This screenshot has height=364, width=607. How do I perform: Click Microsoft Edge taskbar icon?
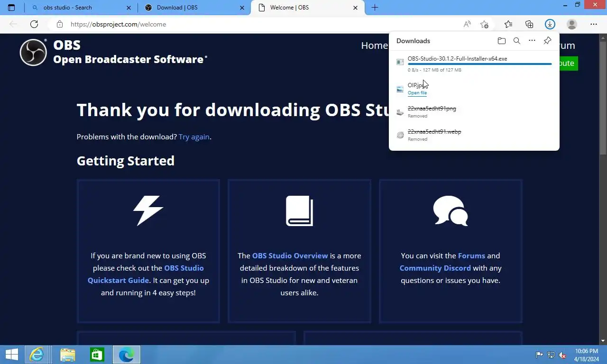[x=126, y=355]
